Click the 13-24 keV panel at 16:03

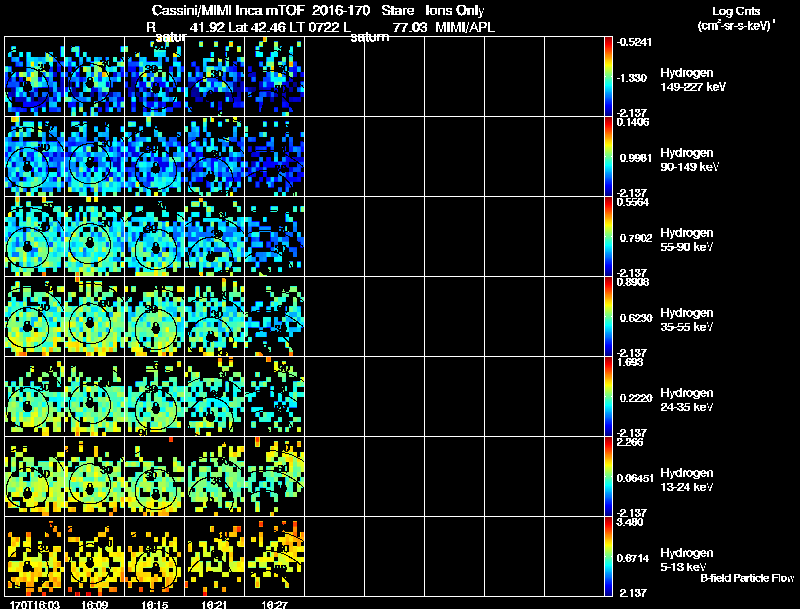click(x=35, y=476)
